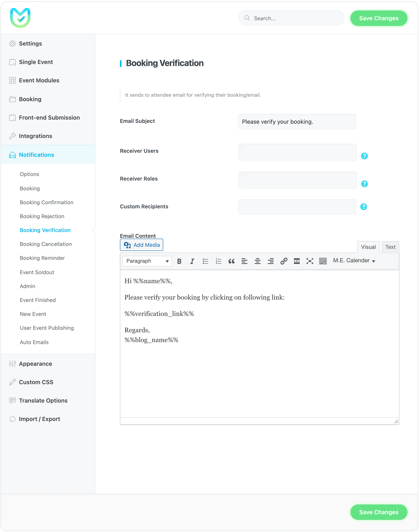Click the magnifier icon in search bar

247,18
